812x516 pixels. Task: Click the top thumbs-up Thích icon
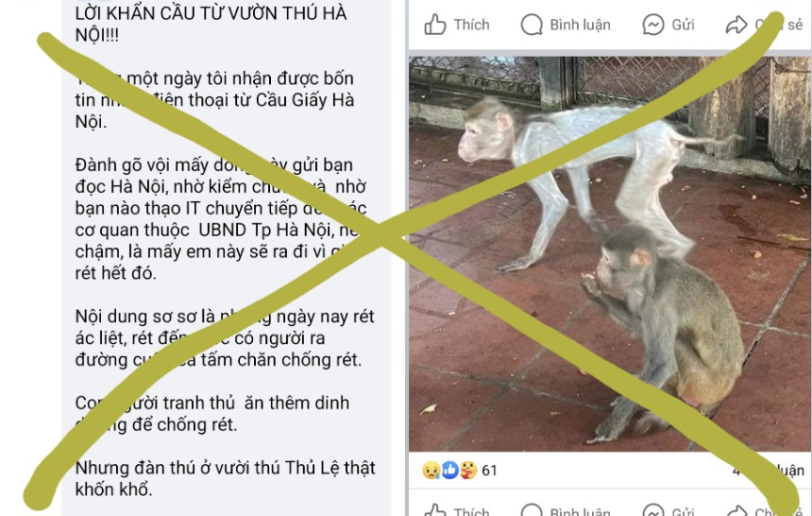coord(435,25)
